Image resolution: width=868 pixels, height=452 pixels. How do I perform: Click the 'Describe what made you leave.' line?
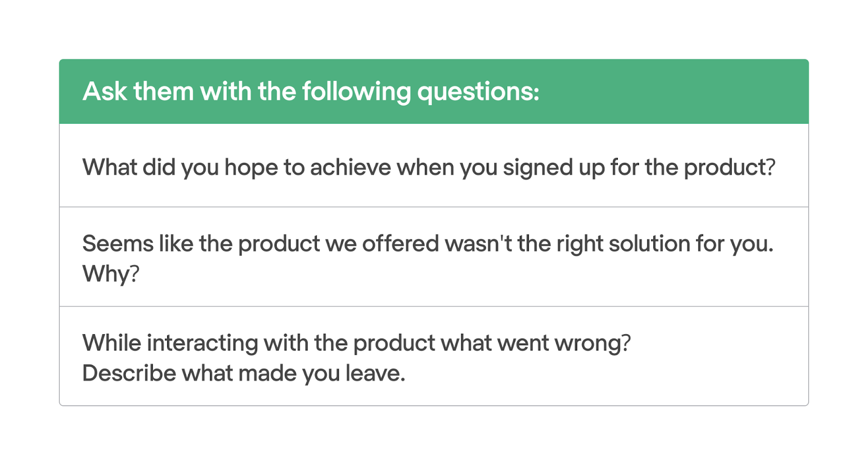click(x=244, y=373)
